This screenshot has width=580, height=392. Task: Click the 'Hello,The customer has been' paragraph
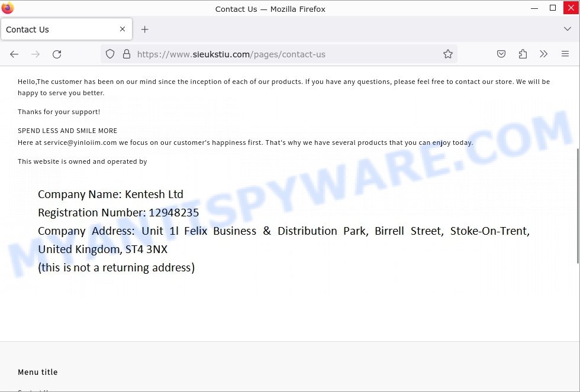[x=283, y=87]
